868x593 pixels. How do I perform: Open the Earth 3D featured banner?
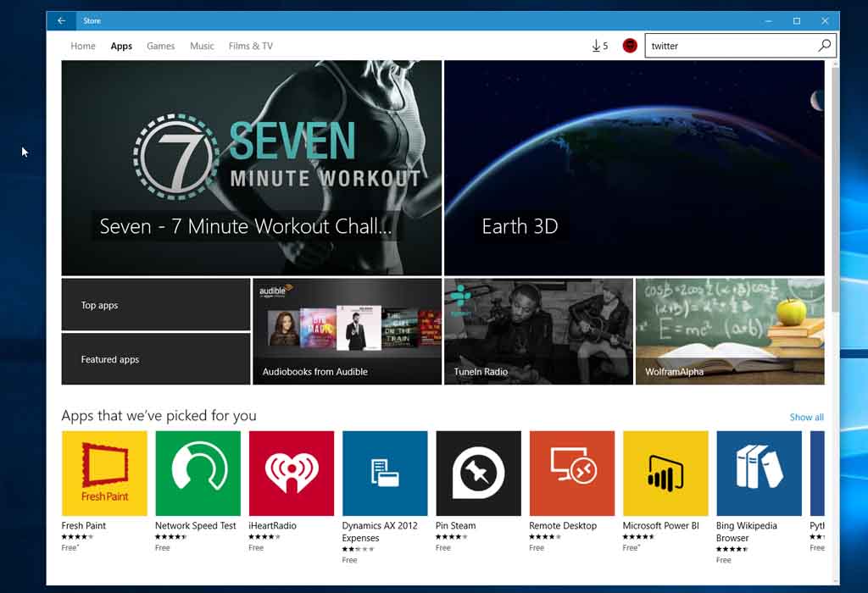click(x=634, y=168)
